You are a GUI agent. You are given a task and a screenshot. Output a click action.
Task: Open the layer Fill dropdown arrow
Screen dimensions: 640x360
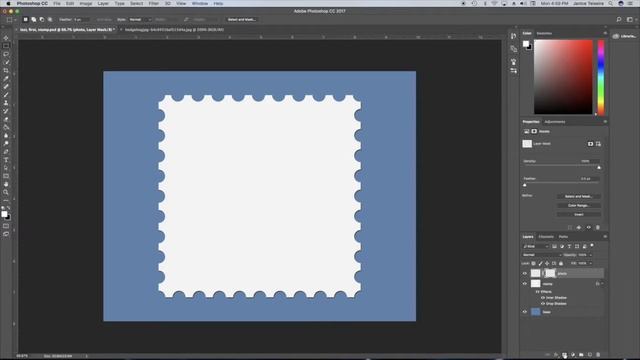(590, 264)
